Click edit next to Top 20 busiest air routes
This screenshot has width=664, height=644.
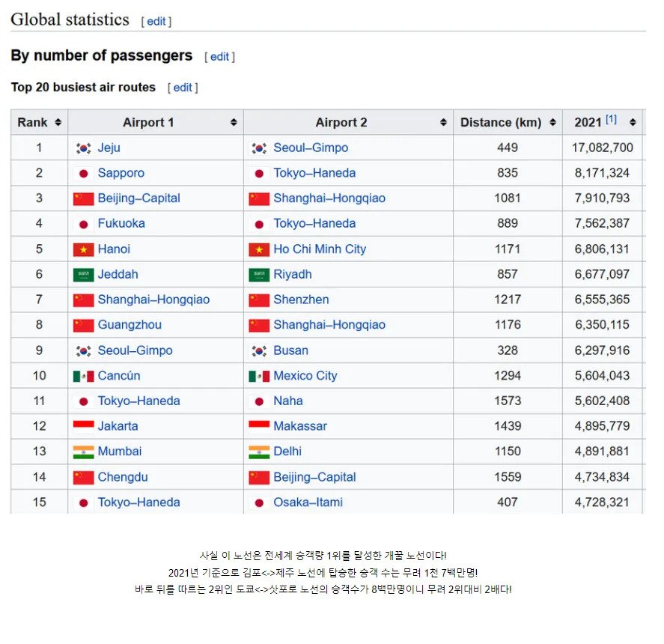pyautogui.click(x=182, y=87)
